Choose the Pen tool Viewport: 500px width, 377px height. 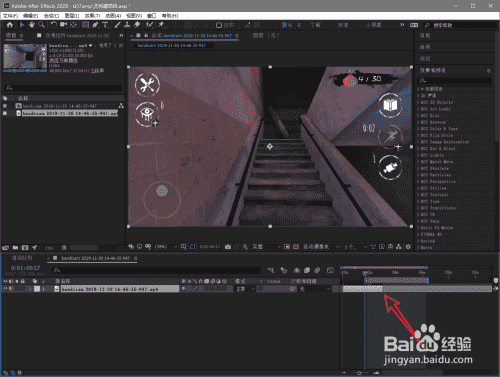click(x=95, y=25)
